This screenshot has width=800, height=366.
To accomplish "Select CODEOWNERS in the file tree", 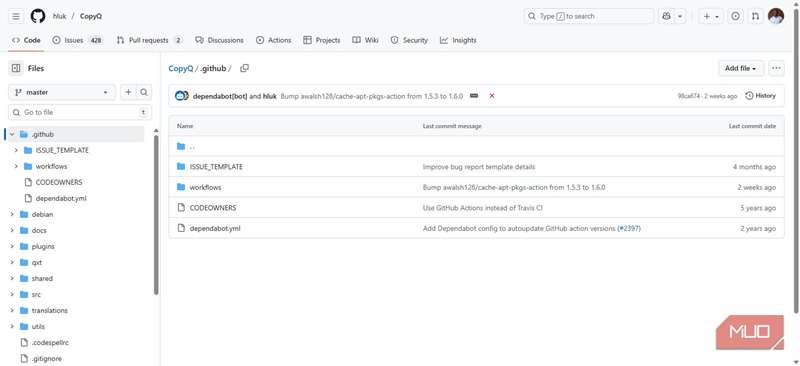I will (59, 182).
